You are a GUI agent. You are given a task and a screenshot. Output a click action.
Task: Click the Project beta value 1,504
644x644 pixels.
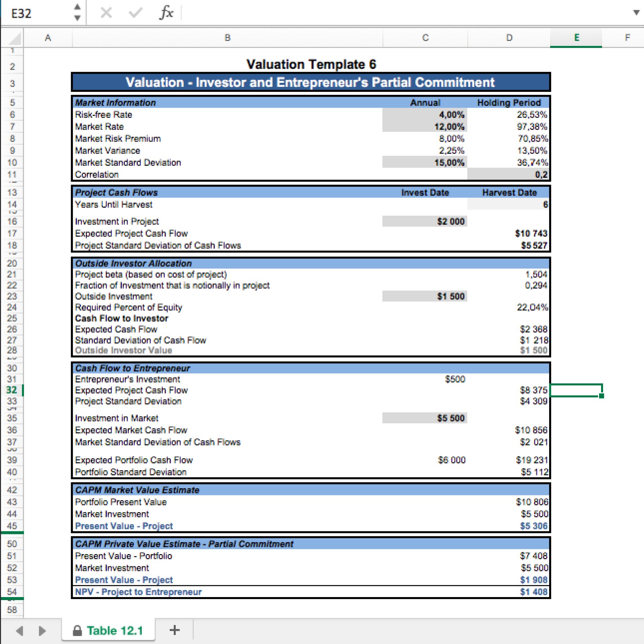click(536, 274)
